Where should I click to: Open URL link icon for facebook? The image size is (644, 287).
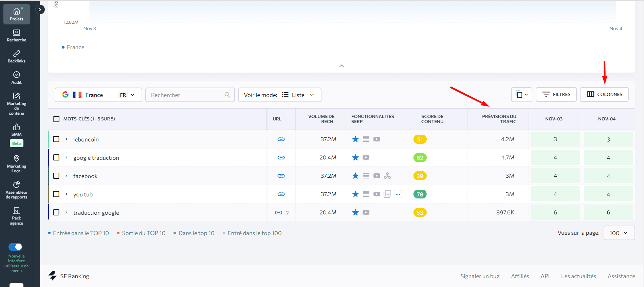coord(281,176)
